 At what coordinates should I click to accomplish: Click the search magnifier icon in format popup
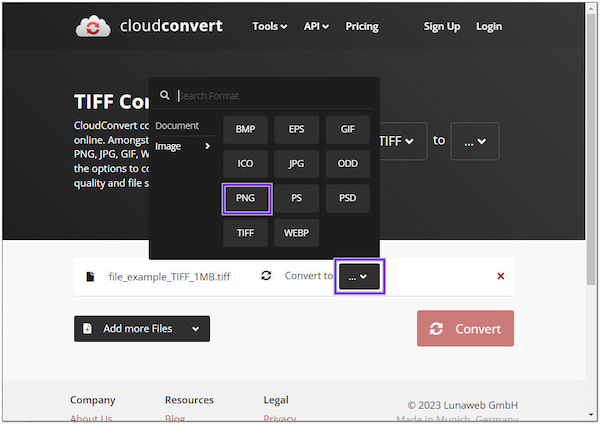[x=165, y=95]
